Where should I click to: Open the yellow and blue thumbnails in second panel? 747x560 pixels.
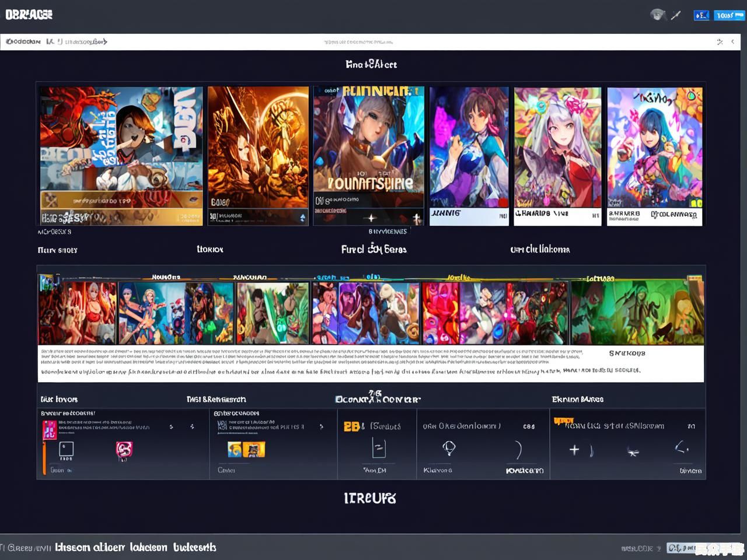(246, 449)
